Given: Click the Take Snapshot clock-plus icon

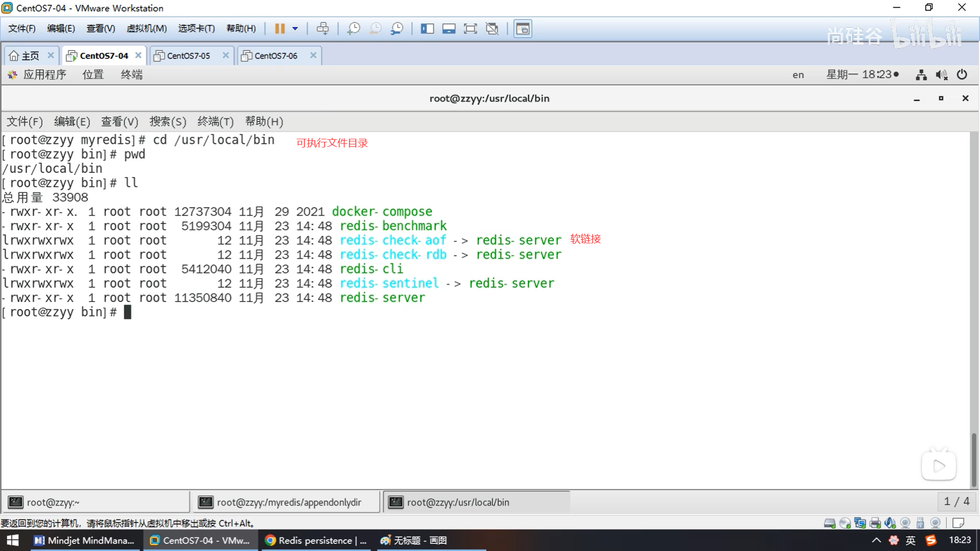Looking at the screenshot, I should [353, 29].
